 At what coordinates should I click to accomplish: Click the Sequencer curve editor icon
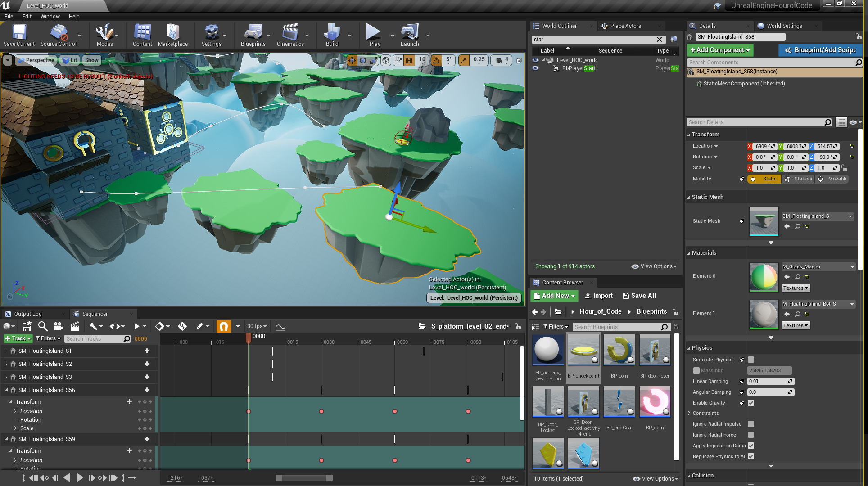(x=280, y=326)
